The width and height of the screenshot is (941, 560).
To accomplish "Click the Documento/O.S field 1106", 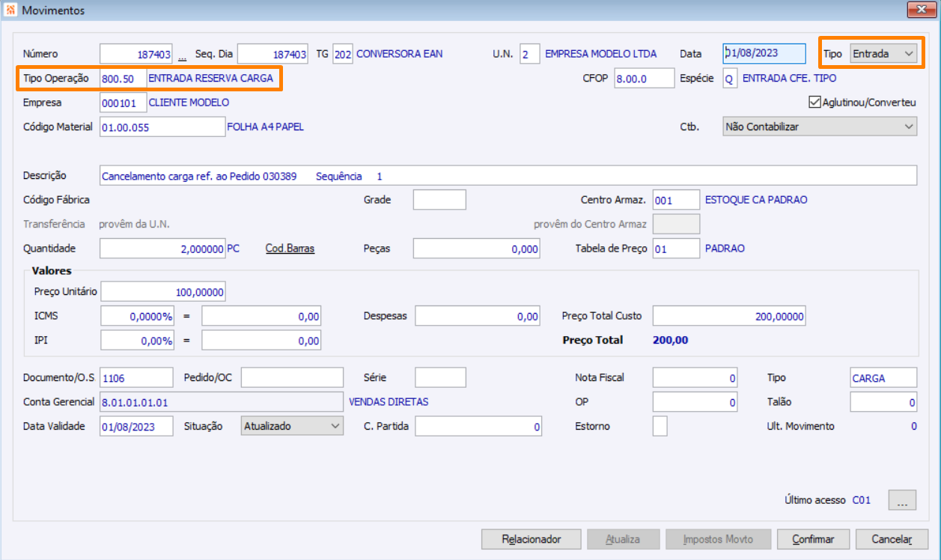I will 136,377.
